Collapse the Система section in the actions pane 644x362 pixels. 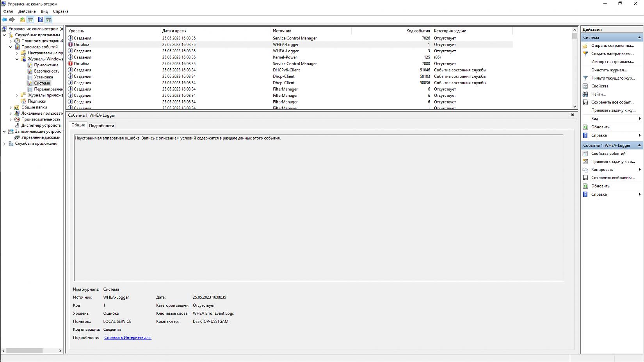[639, 37]
